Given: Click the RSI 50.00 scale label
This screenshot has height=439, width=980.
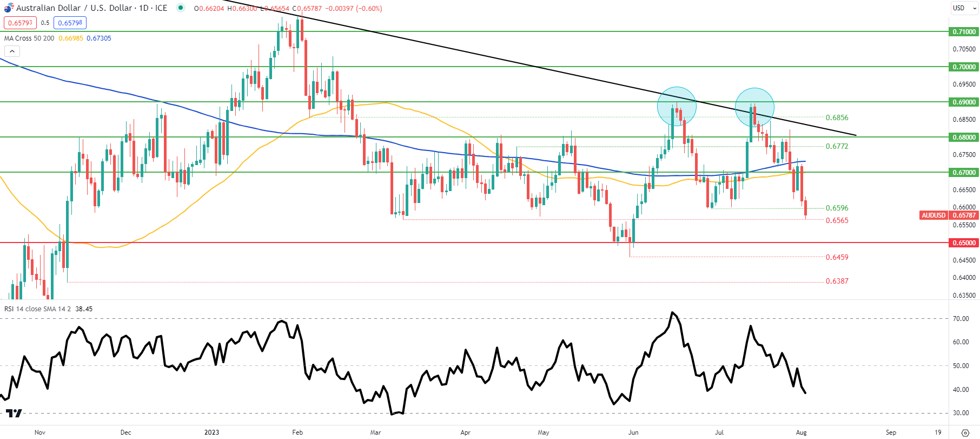Looking at the screenshot, I should (x=961, y=366).
